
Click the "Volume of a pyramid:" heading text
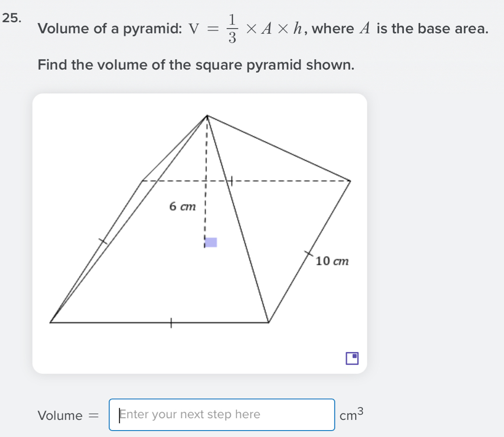[108, 29]
